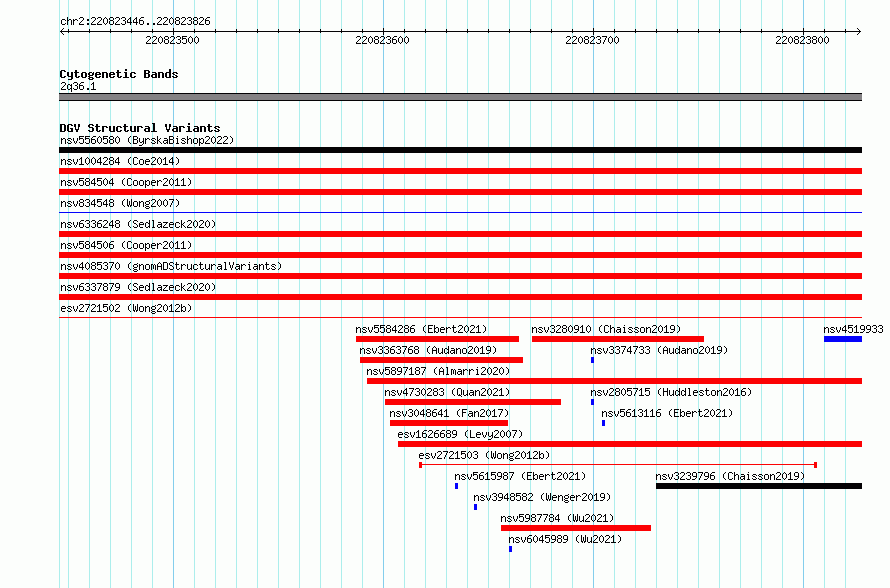Image resolution: width=890 pixels, height=588 pixels.
Task: Click the blue marker under nsv2805715
Action: tap(593, 402)
